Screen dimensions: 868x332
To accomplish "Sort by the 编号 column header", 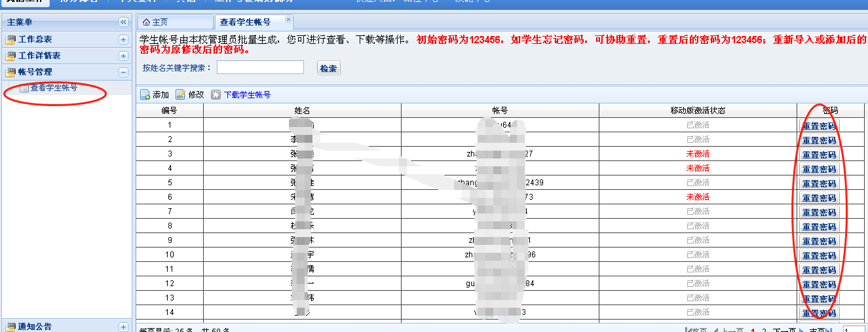I will tap(170, 111).
